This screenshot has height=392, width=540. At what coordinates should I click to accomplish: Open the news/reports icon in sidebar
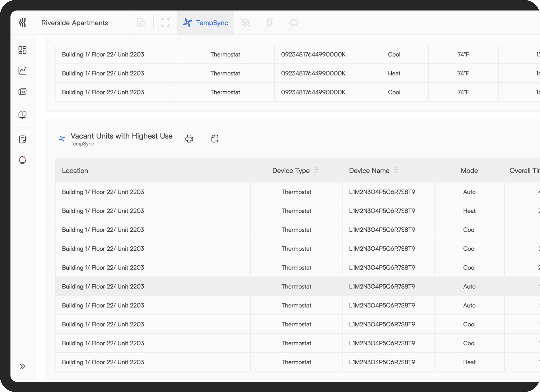tap(22, 91)
